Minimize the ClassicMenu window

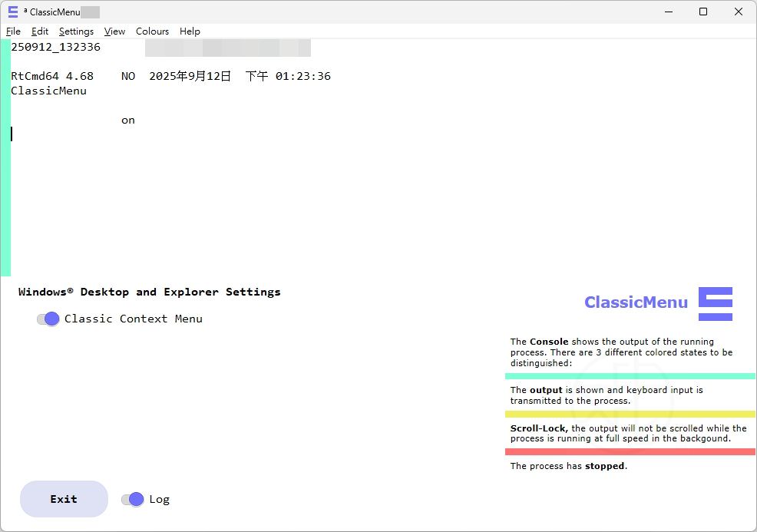(x=669, y=12)
